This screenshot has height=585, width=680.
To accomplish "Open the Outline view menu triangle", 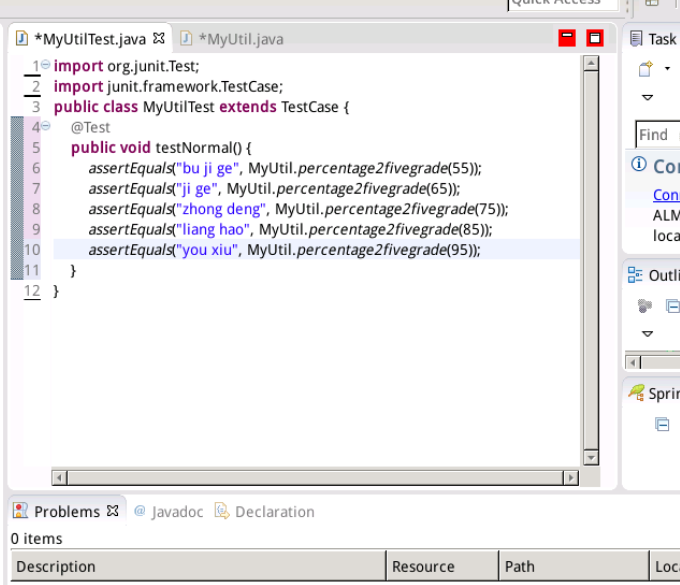I will click(647, 334).
